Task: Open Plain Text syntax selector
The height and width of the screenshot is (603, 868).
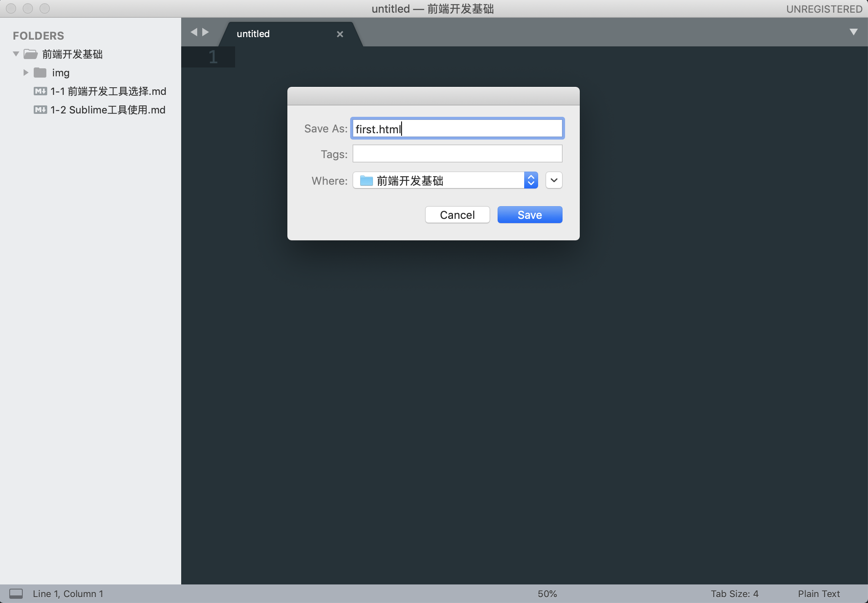Action: [x=818, y=594]
